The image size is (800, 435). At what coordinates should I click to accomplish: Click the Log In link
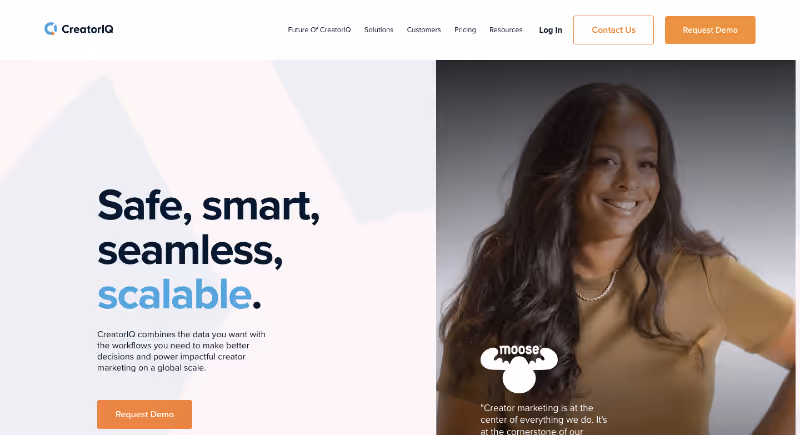pyautogui.click(x=551, y=30)
